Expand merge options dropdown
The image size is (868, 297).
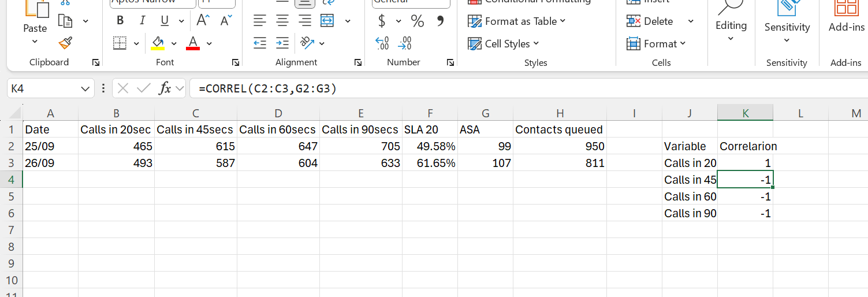coord(348,21)
